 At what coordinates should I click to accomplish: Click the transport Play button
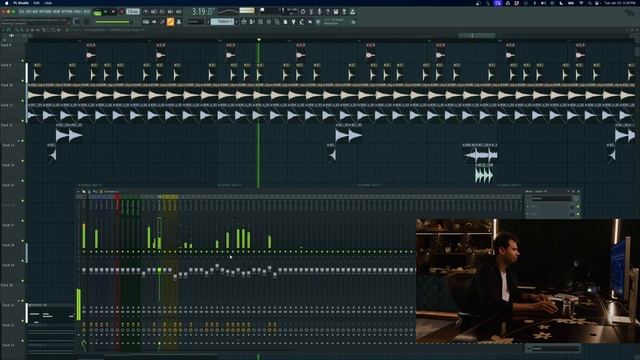(x=105, y=12)
